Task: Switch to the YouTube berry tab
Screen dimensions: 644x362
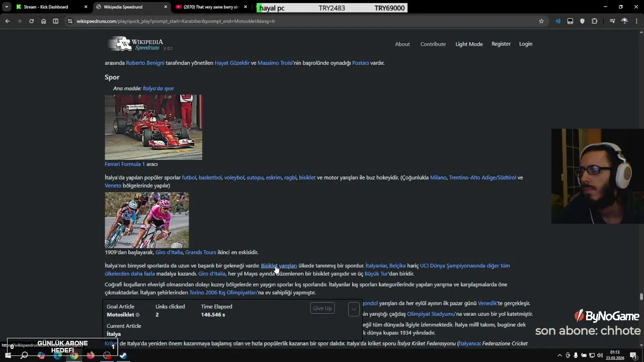Action: [211, 7]
